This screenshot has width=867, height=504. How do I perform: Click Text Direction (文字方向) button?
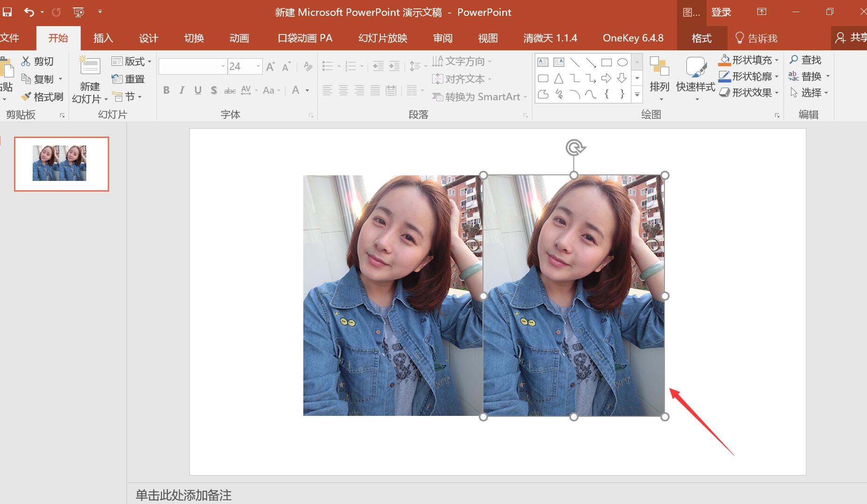point(462,61)
